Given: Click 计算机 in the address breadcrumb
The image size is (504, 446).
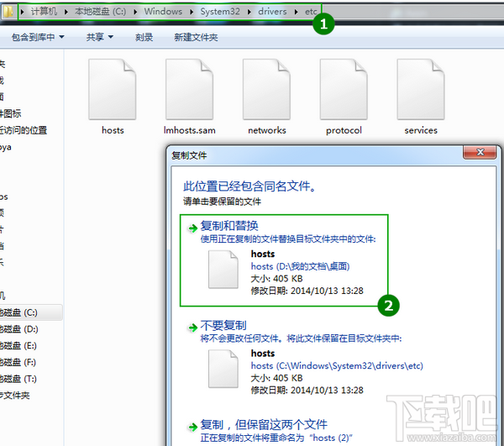Looking at the screenshot, I should point(44,12).
